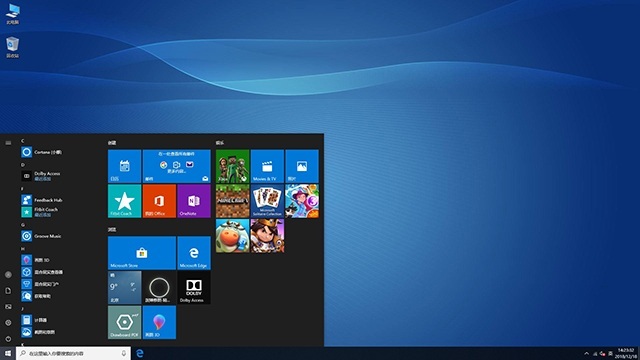
Task: Click the taskbar search input box
Action: point(73,353)
